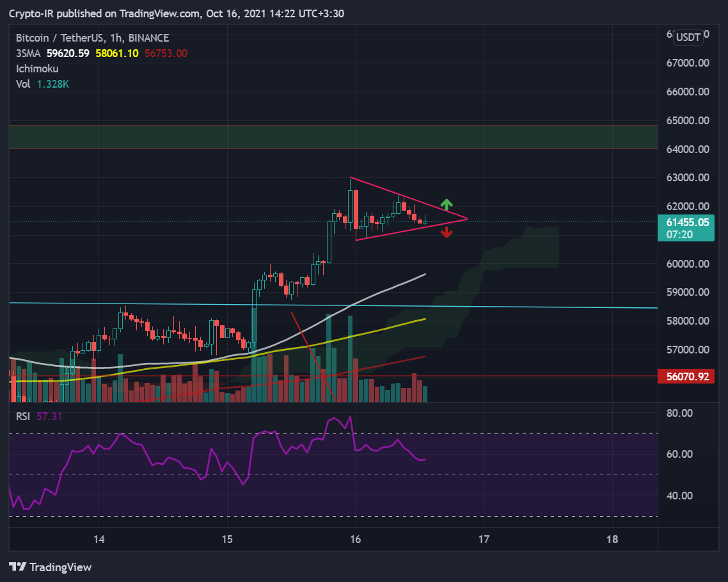The width and height of the screenshot is (728, 582).
Task: Click the purple RSI line
Action: [x=218, y=465]
